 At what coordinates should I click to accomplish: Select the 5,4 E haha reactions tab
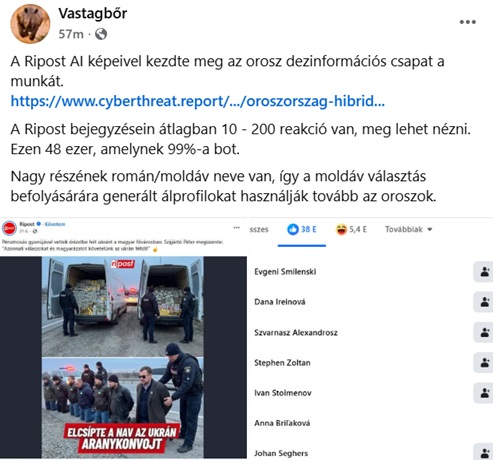pyautogui.click(x=351, y=229)
